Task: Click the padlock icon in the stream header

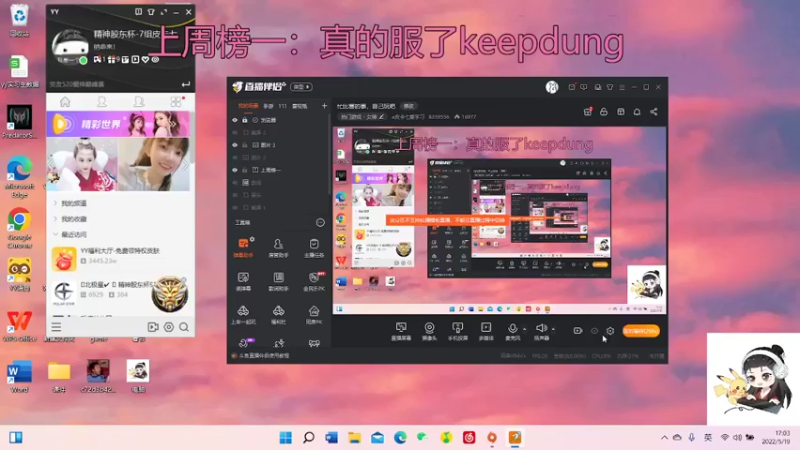Action: [604, 112]
